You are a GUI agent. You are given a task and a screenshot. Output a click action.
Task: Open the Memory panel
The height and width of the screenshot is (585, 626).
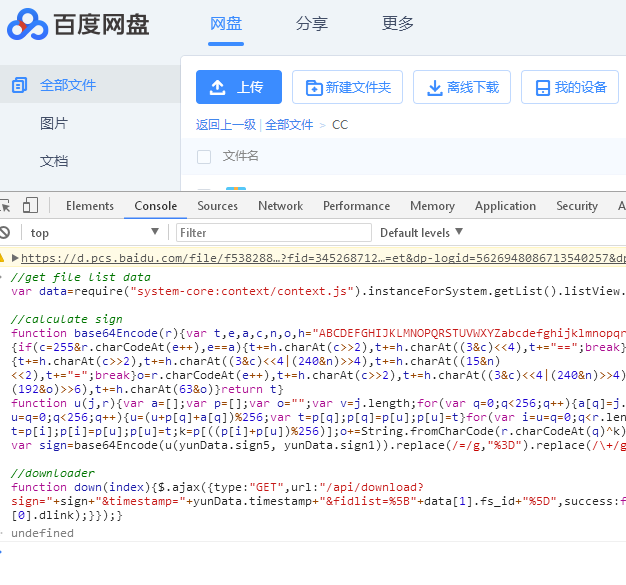coord(432,206)
